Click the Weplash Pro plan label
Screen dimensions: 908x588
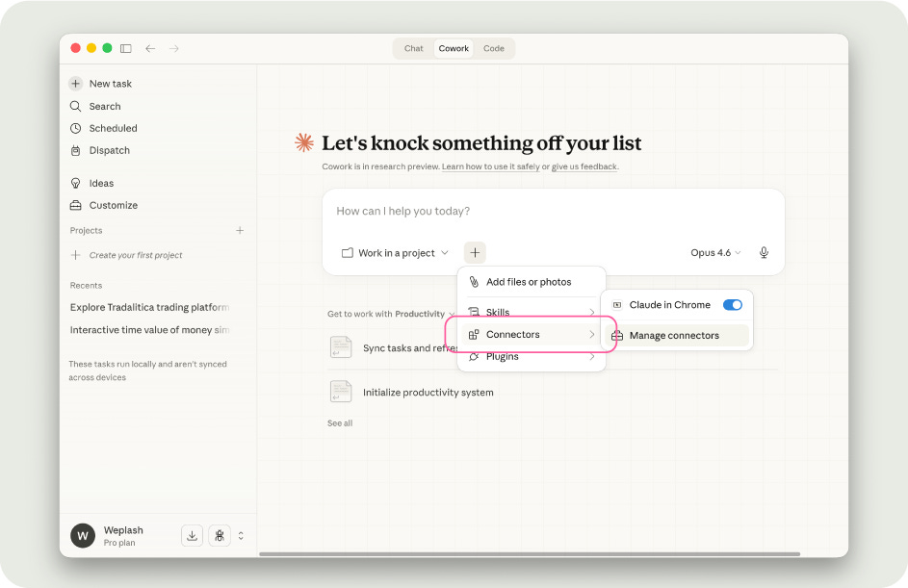pyautogui.click(x=123, y=536)
